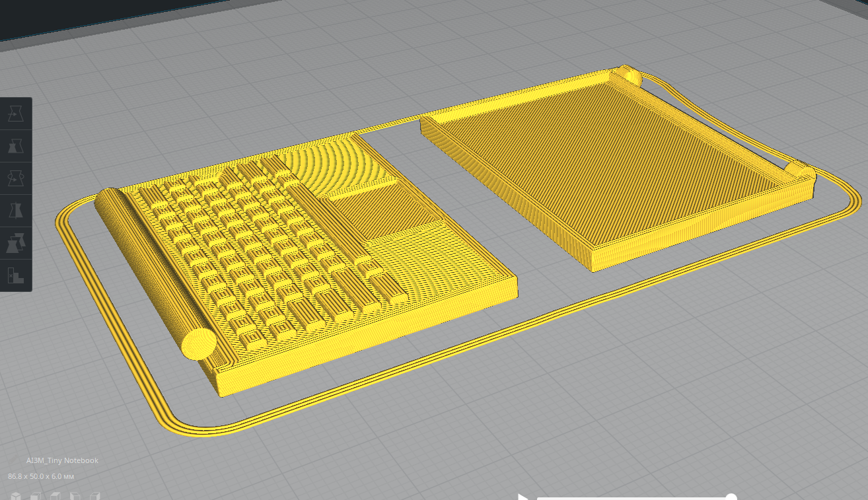Select the screen lid half of the model
This screenshot has height=500, width=868.
[x=619, y=170]
